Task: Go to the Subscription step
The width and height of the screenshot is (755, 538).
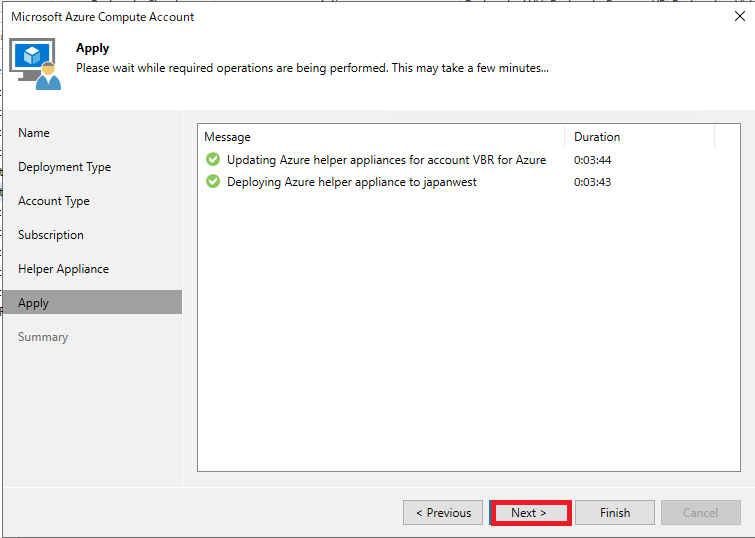Action: [51, 235]
